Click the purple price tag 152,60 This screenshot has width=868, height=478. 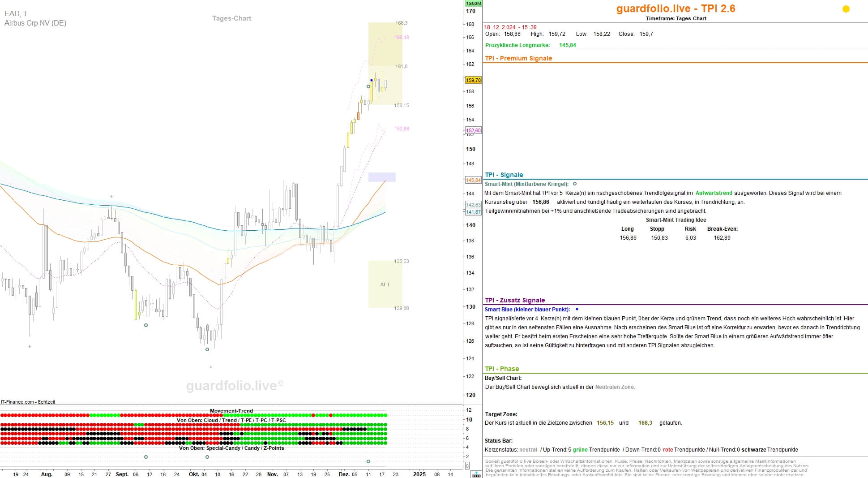[x=473, y=130]
